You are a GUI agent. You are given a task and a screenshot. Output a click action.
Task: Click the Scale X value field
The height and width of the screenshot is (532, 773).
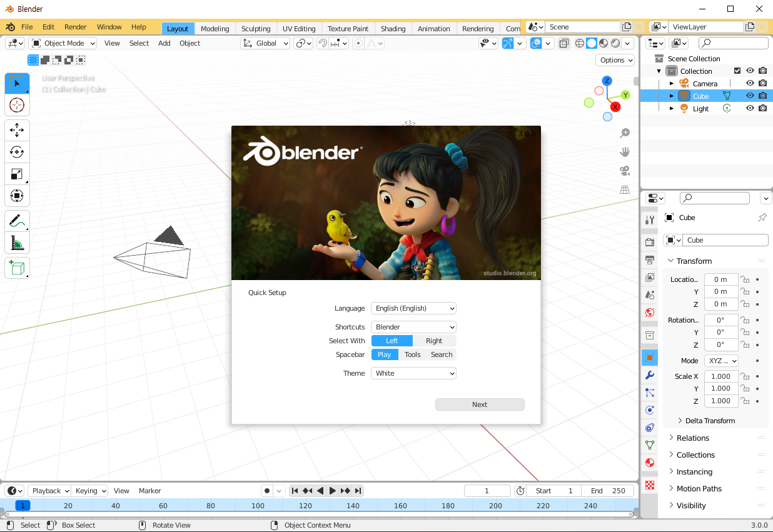click(x=721, y=376)
